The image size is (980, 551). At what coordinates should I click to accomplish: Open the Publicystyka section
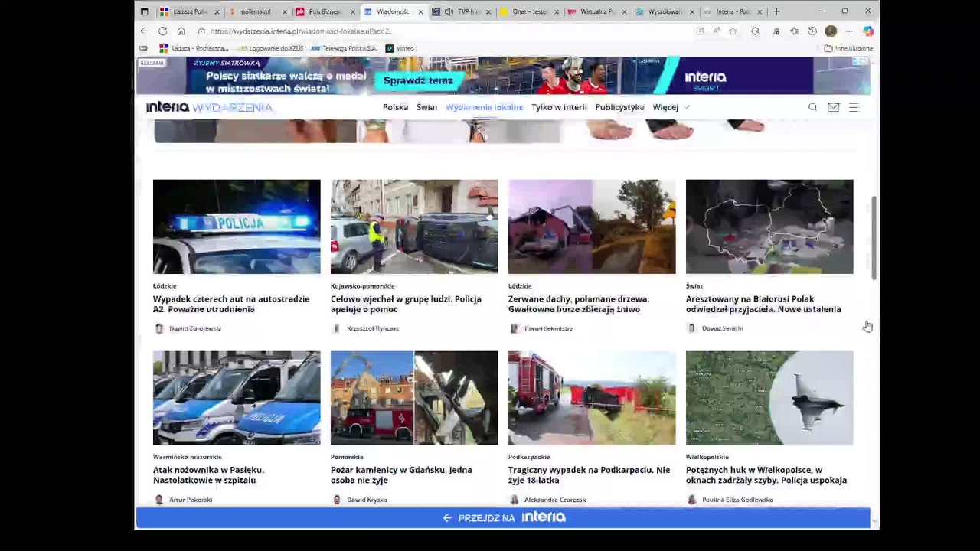pyautogui.click(x=619, y=107)
